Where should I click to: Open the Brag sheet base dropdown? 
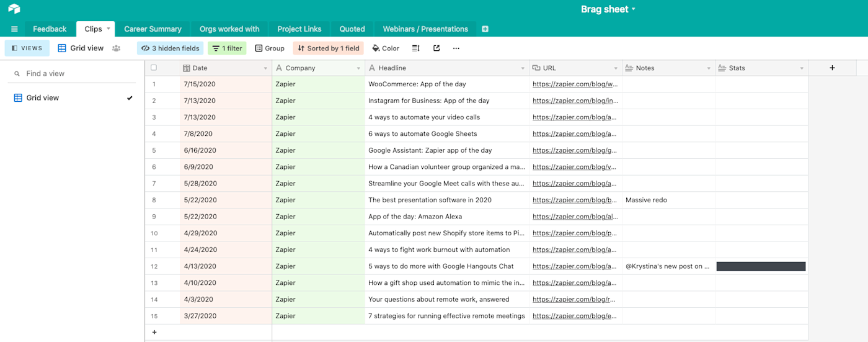tap(608, 9)
